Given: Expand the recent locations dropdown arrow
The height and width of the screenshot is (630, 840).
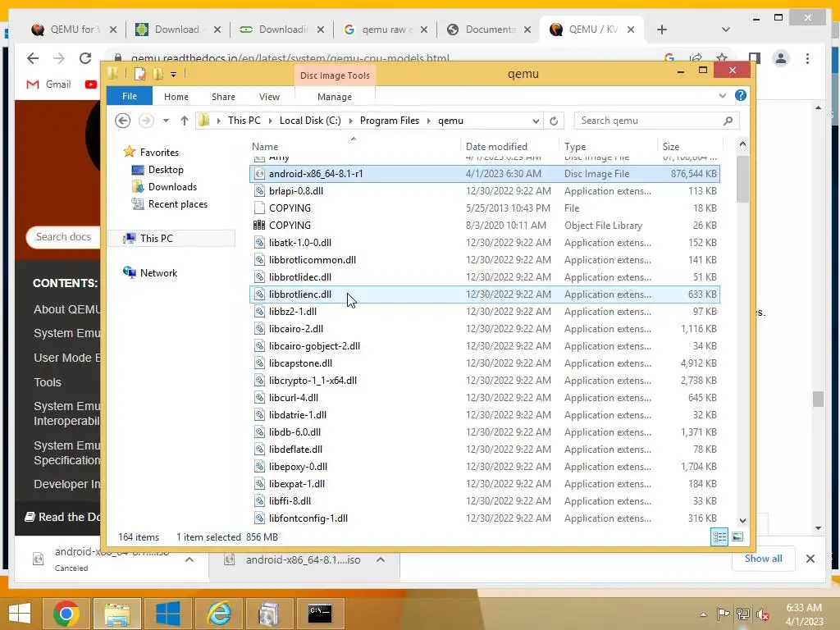Looking at the screenshot, I should click(x=166, y=121).
